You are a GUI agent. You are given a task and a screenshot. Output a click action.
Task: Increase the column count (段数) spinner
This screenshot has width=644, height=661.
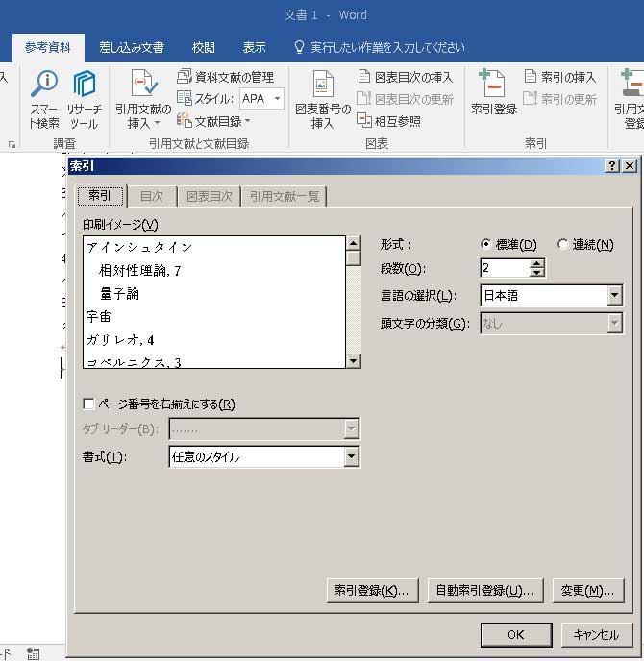[536, 264]
